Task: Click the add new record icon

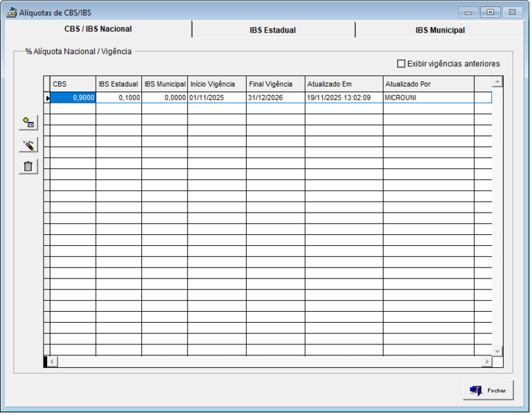Action: coord(28,123)
